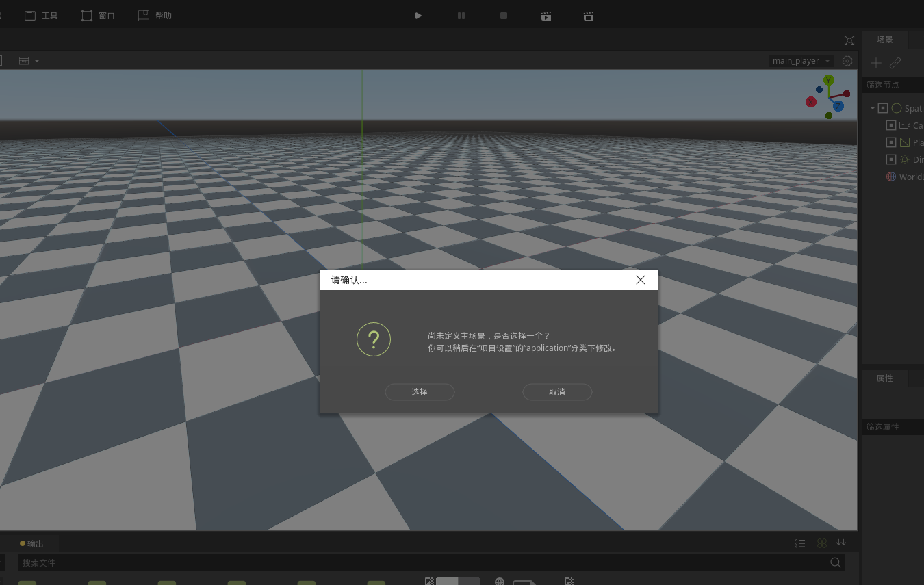Click the question mark icon in dialog
The image size is (924, 585).
click(x=374, y=339)
